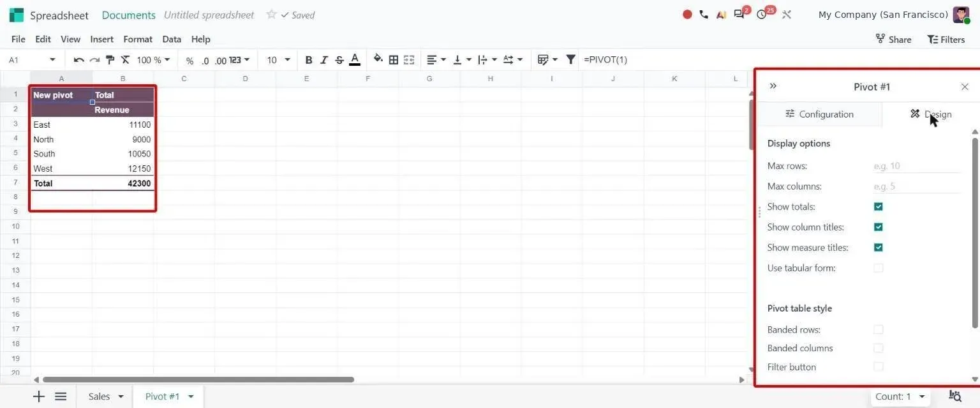Open the Pivot #1 sheet tab dropdown arrow
The height and width of the screenshot is (408, 980).
pyautogui.click(x=190, y=397)
